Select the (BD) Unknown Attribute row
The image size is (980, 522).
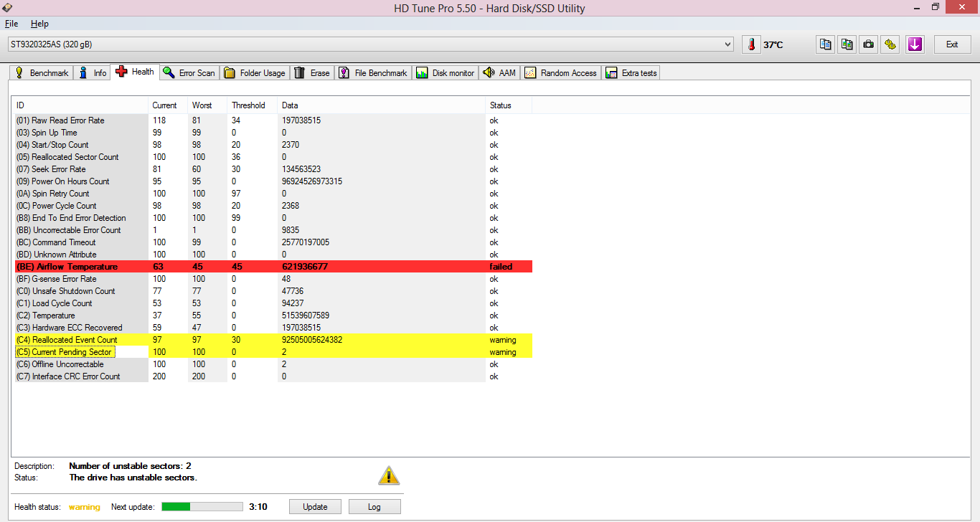(x=273, y=255)
